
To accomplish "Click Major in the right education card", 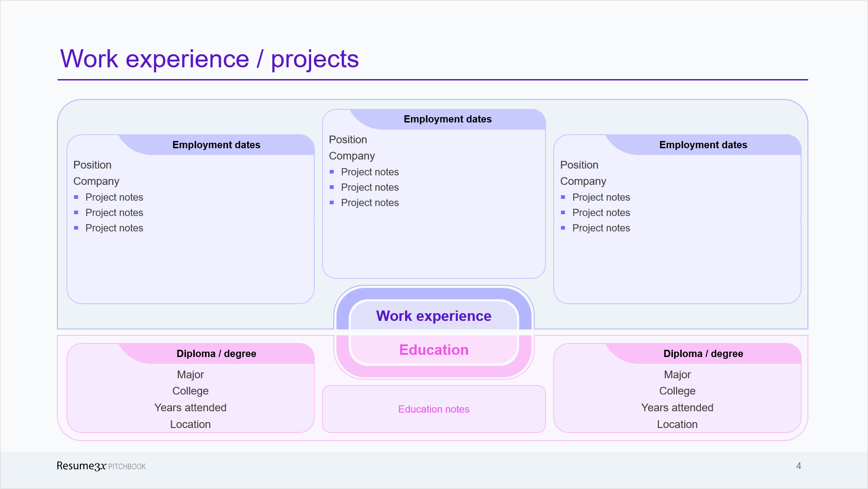I will pos(677,375).
